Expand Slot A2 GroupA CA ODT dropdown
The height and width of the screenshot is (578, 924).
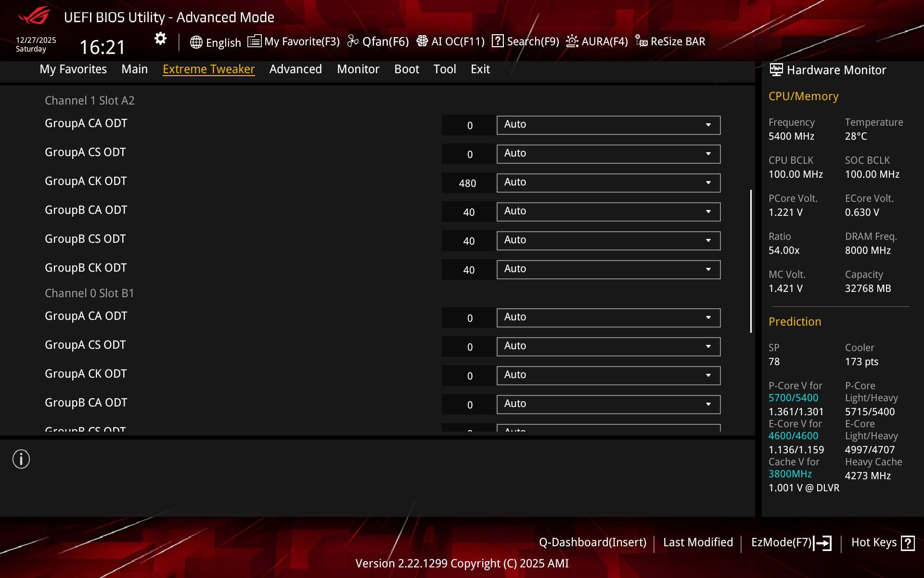608,125
